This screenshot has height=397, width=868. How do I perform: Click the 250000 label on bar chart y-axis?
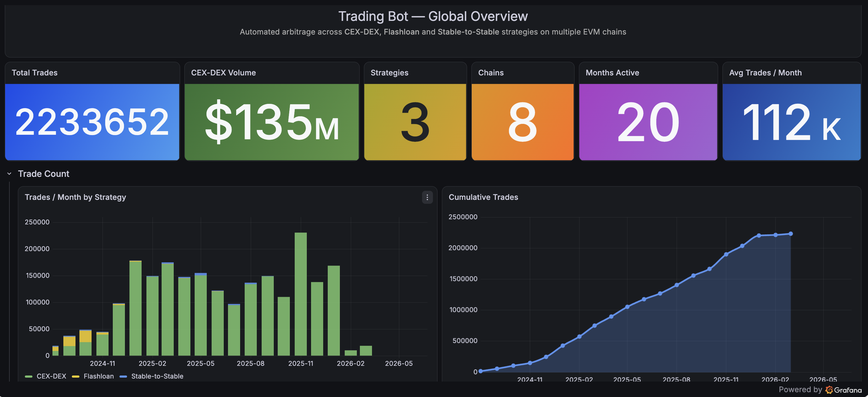click(37, 222)
